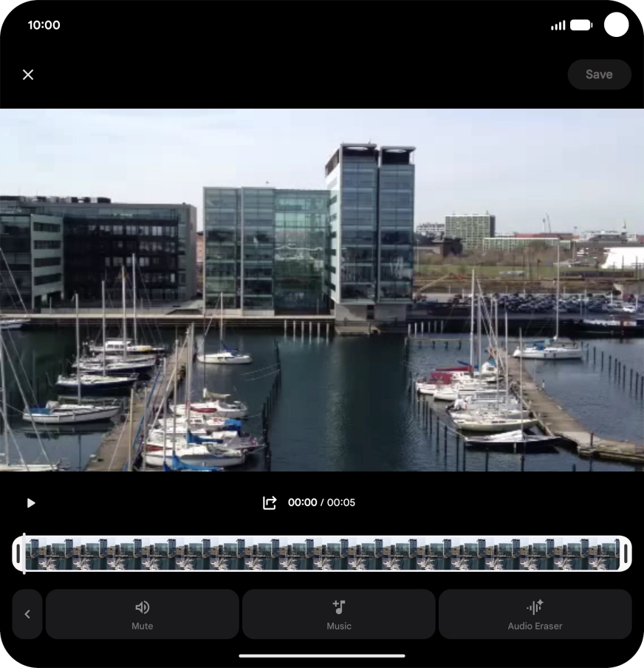Tap the current time 00:00 readout
Viewport: 644px width, 668px height.
[x=302, y=502]
